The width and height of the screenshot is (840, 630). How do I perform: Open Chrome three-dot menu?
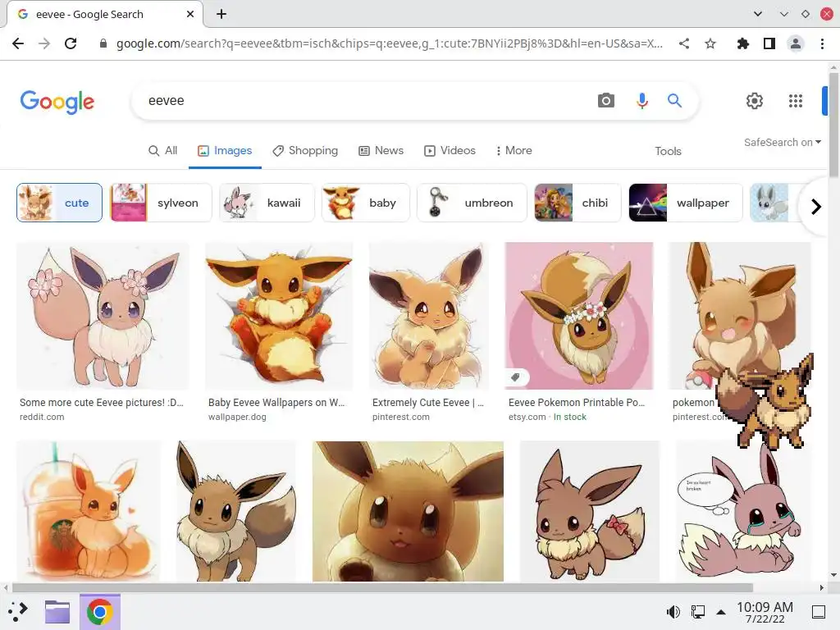coord(822,44)
